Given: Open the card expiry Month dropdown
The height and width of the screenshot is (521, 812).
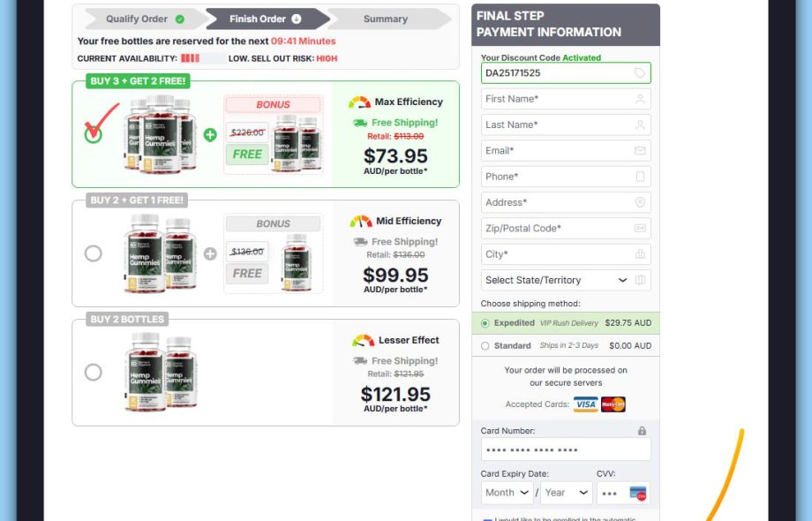Looking at the screenshot, I should (507, 493).
